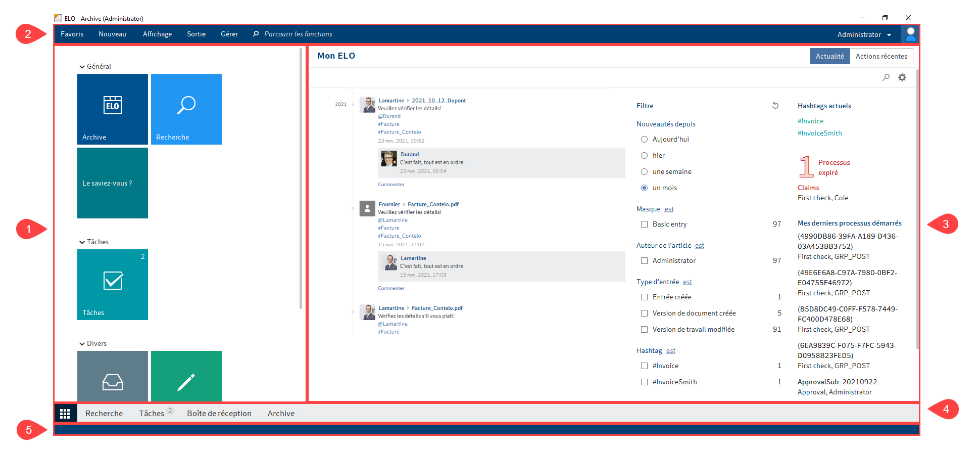Click the #InvoiceSmith hashtag under Hashtags actuels
This screenshot has width=980, height=449.
tap(819, 133)
